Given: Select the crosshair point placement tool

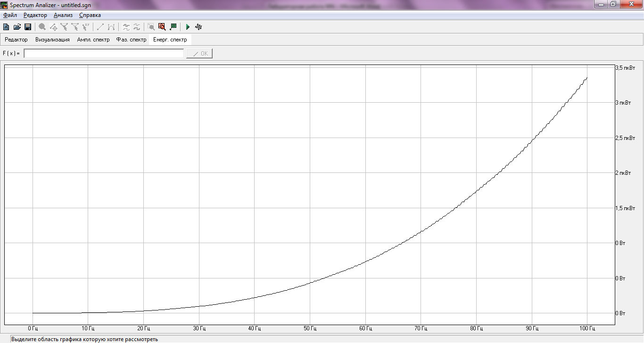Looking at the screenshot, I should coord(53,27).
